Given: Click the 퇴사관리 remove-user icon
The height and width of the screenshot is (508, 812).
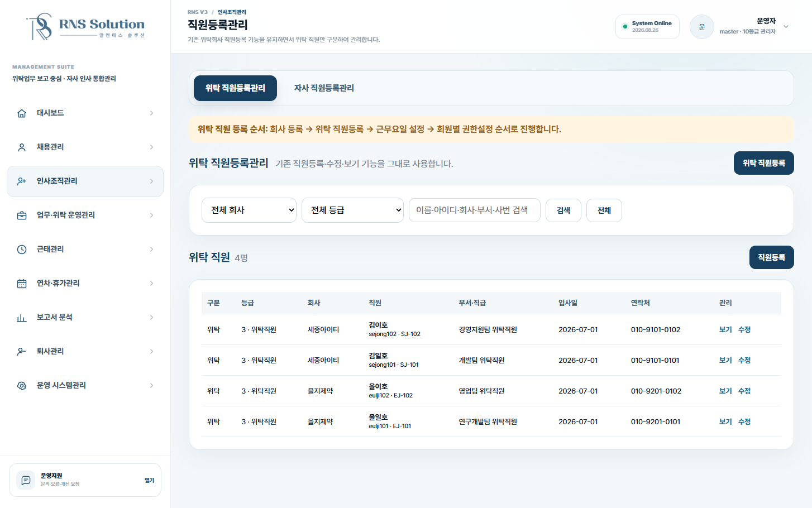Looking at the screenshot, I should pos(22,352).
